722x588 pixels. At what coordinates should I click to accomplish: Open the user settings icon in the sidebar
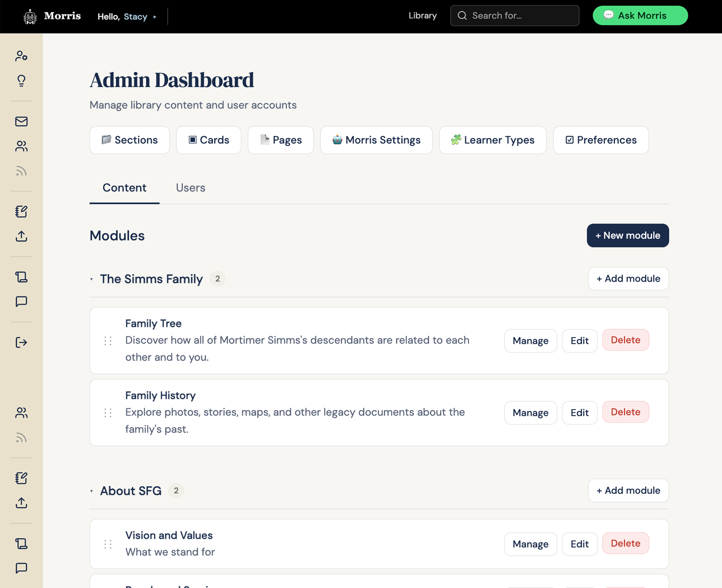21,56
